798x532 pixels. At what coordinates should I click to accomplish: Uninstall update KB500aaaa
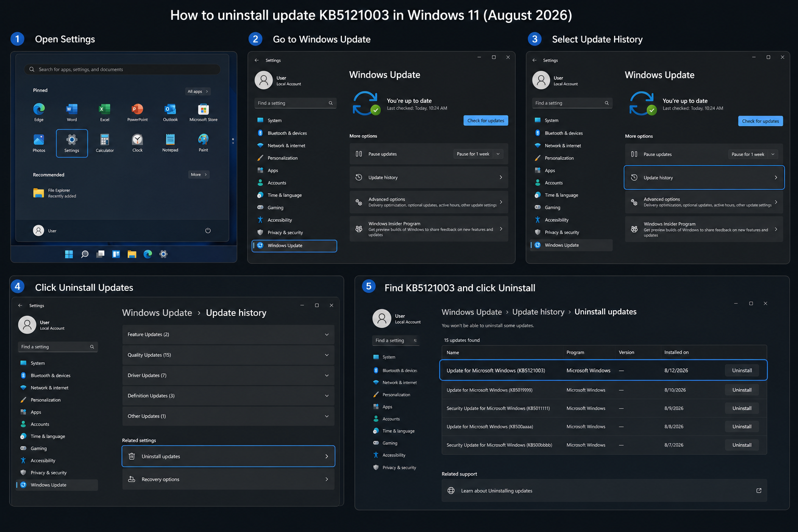[742, 427]
